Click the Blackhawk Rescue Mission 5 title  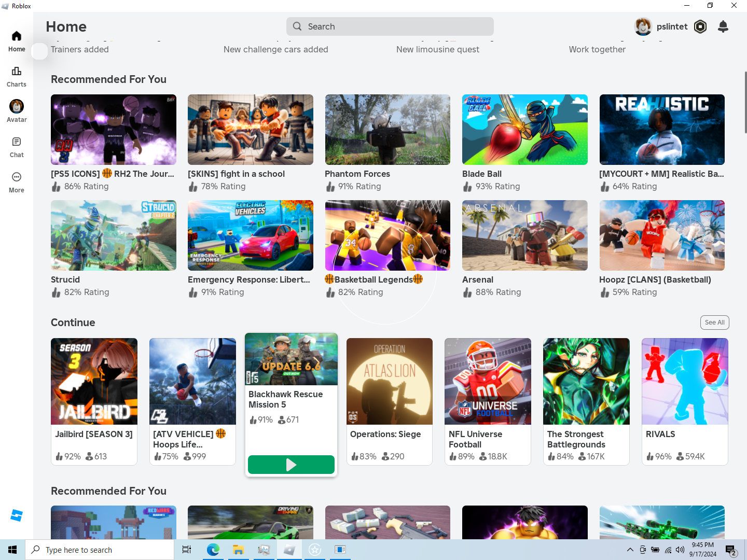click(285, 399)
